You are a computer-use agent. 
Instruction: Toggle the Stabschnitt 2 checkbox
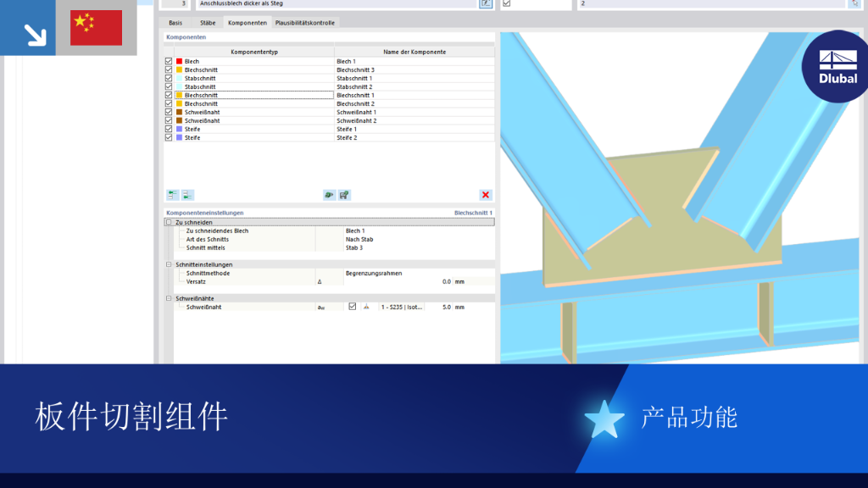(x=169, y=87)
